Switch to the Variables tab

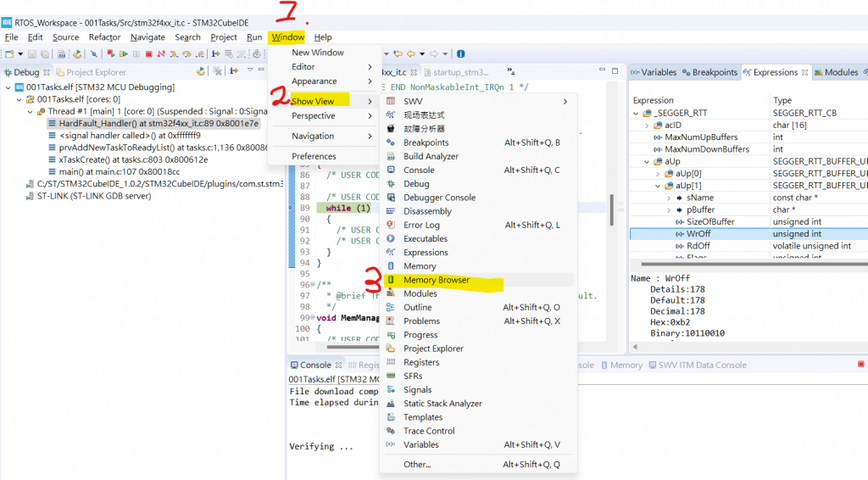pos(654,73)
